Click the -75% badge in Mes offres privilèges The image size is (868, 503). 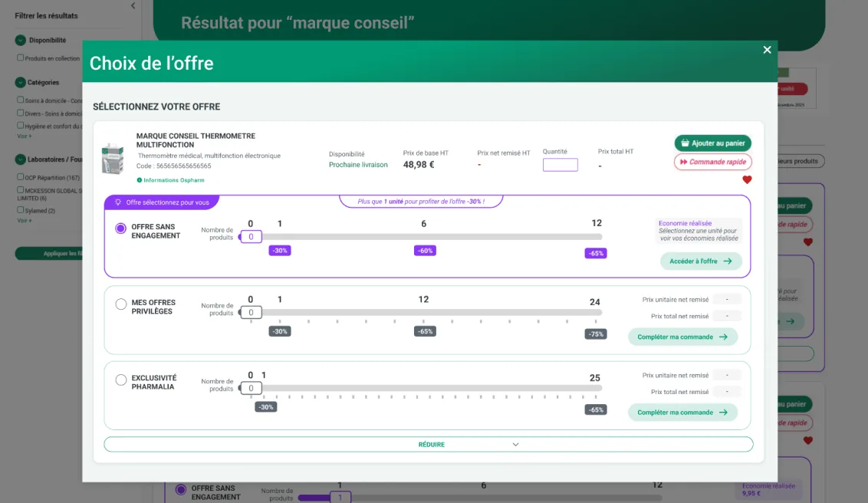[x=596, y=334]
